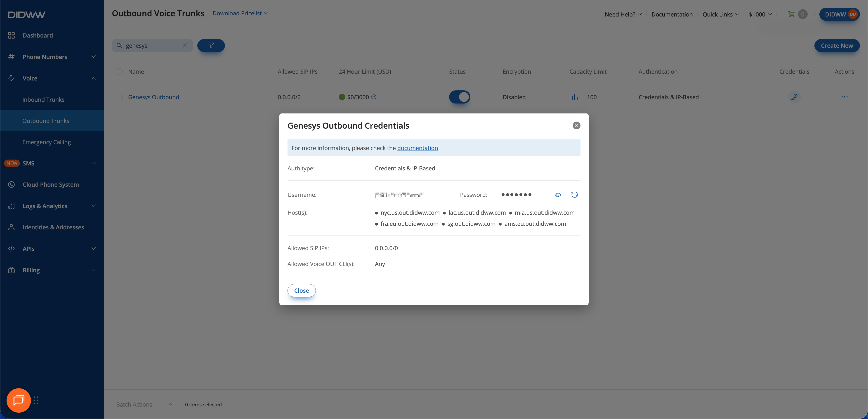
Task: Show password using the eye icon
Action: 558,195
